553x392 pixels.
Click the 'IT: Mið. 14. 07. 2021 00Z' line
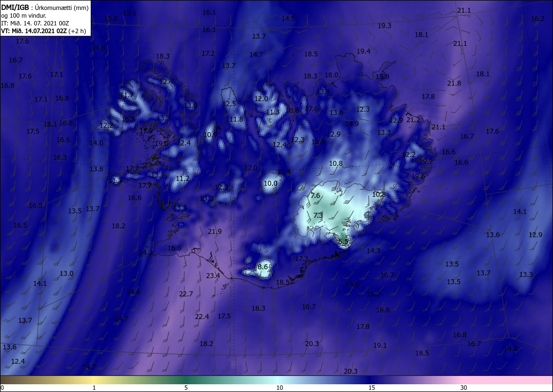35,23
